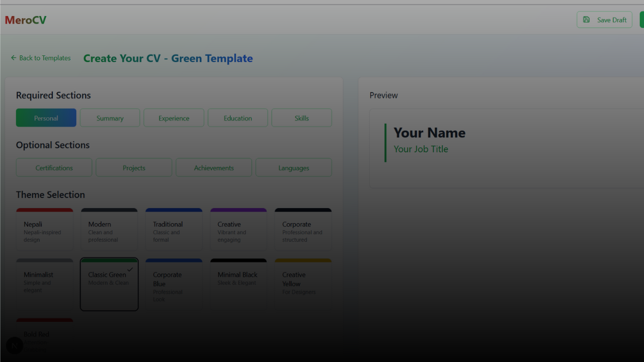Image resolution: width=644 pixels, height=362 pixels.
Task: Select the Nepali theme
Action: (x=44, y=229)
